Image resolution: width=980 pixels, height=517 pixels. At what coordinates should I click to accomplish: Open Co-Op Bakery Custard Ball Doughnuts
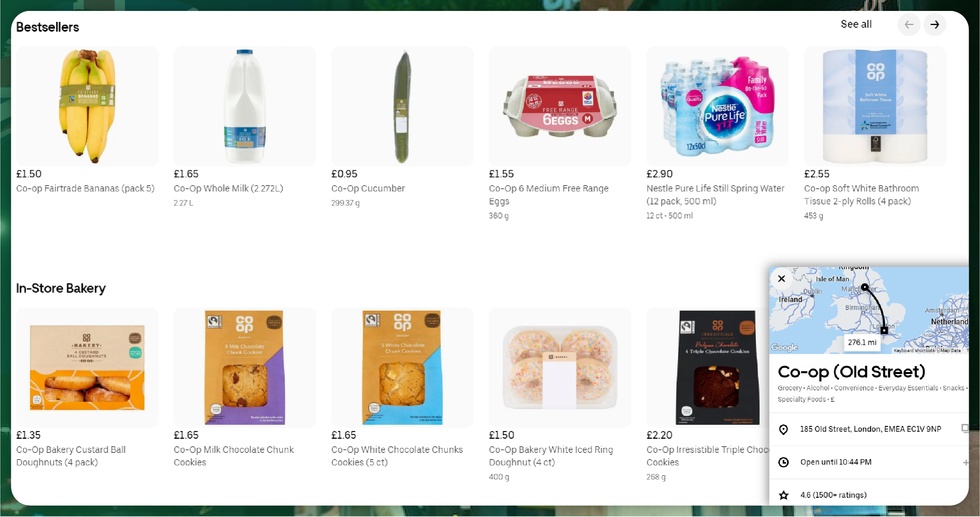[x=87, y=367]
